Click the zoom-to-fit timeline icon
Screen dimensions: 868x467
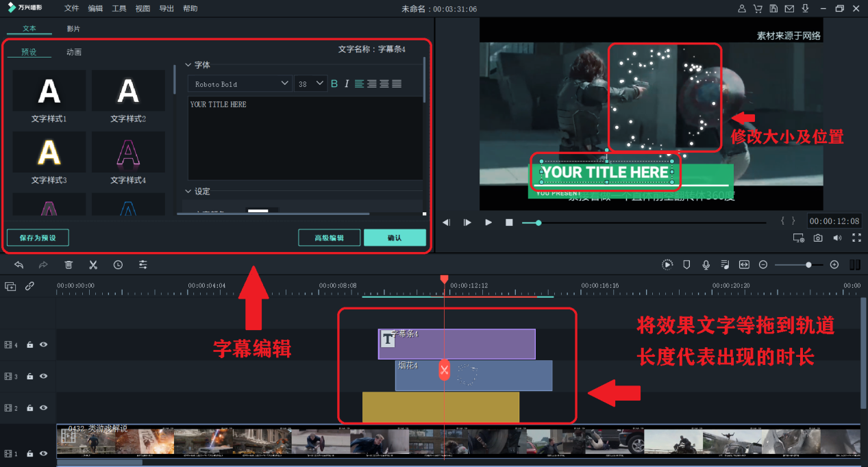pos(744,264)
